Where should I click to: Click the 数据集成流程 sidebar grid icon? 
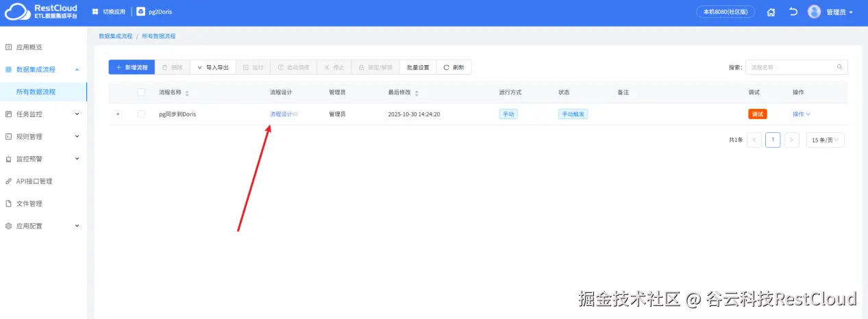click(9, 69)
